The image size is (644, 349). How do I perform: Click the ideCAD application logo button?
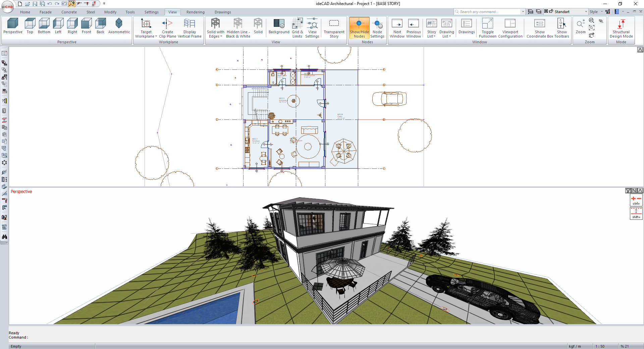pos(7,7)
